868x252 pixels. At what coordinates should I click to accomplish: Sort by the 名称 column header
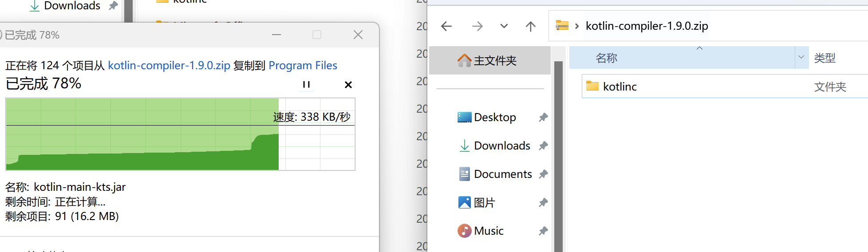pos(682,58)
